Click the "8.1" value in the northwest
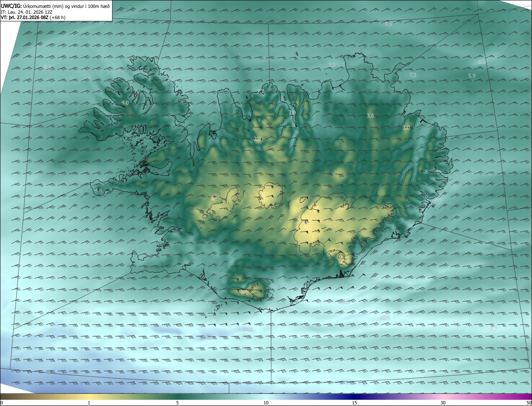The image size is (532, 406). tap(47, 67)
